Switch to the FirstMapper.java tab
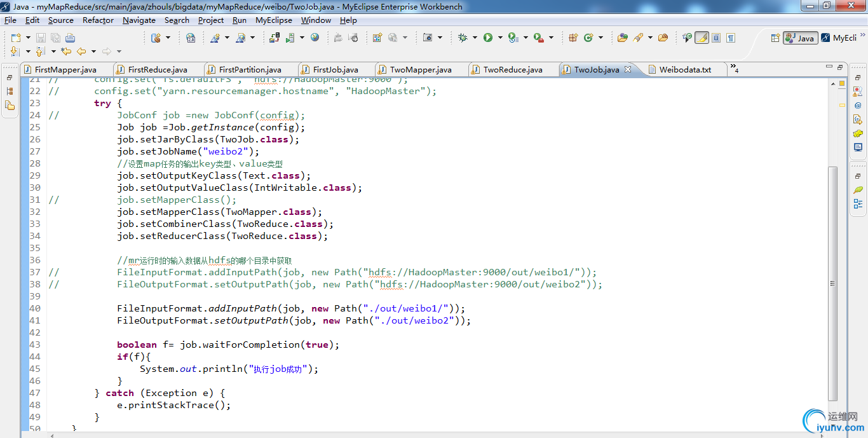 (66, 70)
